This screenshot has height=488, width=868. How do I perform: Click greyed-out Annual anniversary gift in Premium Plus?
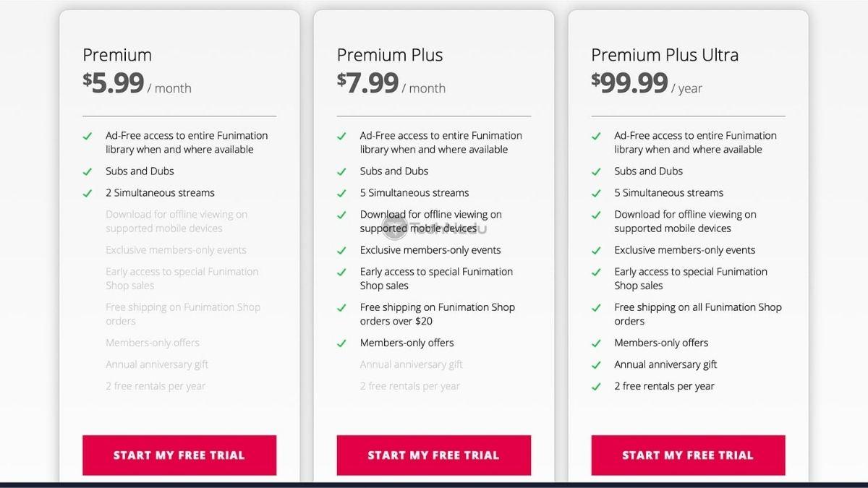[x=411, y=364]
